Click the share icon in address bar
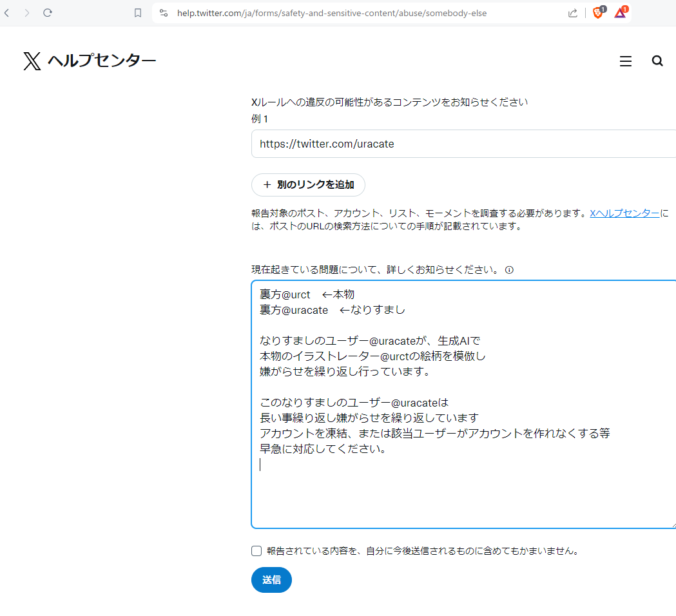This screenshot has height=616, width=676. click(572, 13)
